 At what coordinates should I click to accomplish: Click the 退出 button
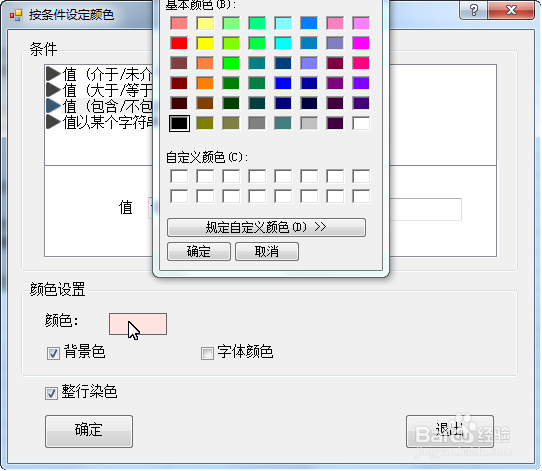point(450,431)
